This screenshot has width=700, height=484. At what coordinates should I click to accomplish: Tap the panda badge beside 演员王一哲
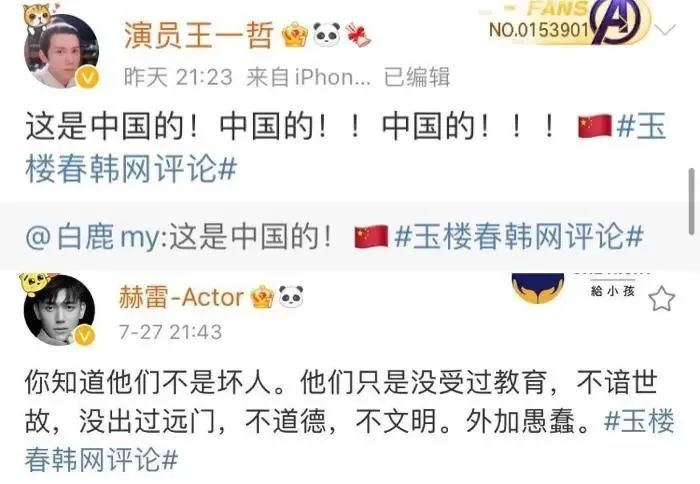(x=326, y=34)
